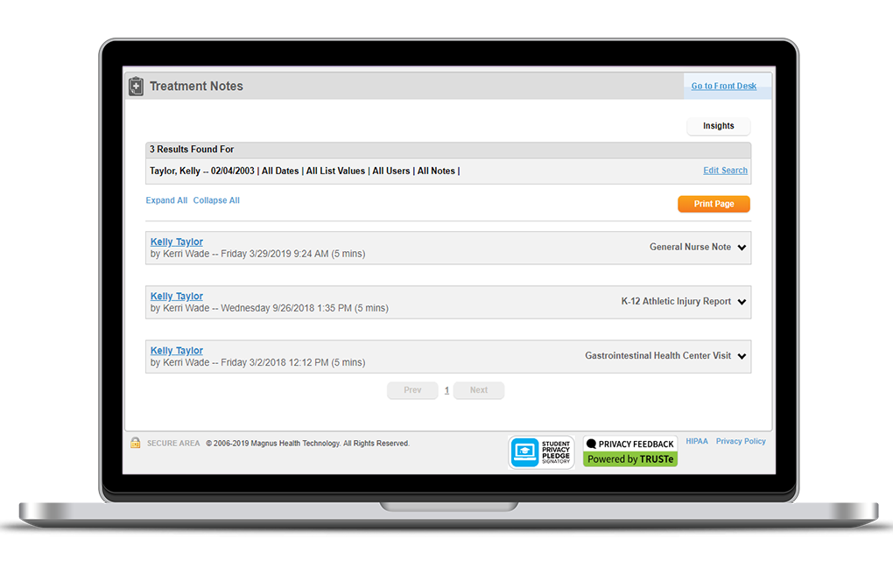Open Edit Search for the current results
Image resolution: width=893 pixels, height=588 pixels.
(725, 170)
